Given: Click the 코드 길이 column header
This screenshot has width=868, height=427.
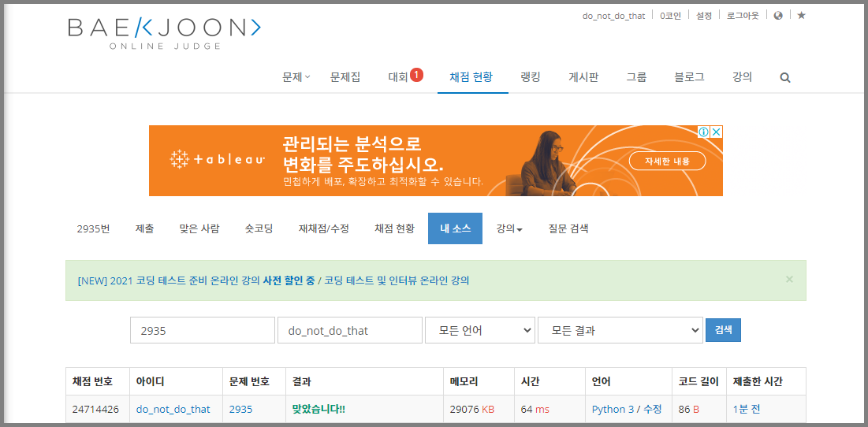Looking at the screenshot, I should coord(698,381).
